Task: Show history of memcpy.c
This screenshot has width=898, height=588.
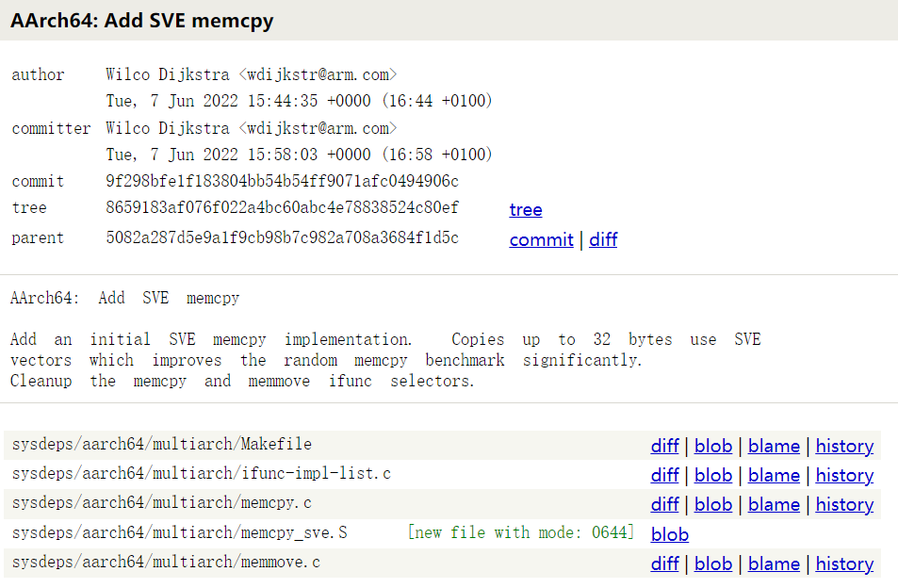Action: point(843,504)
